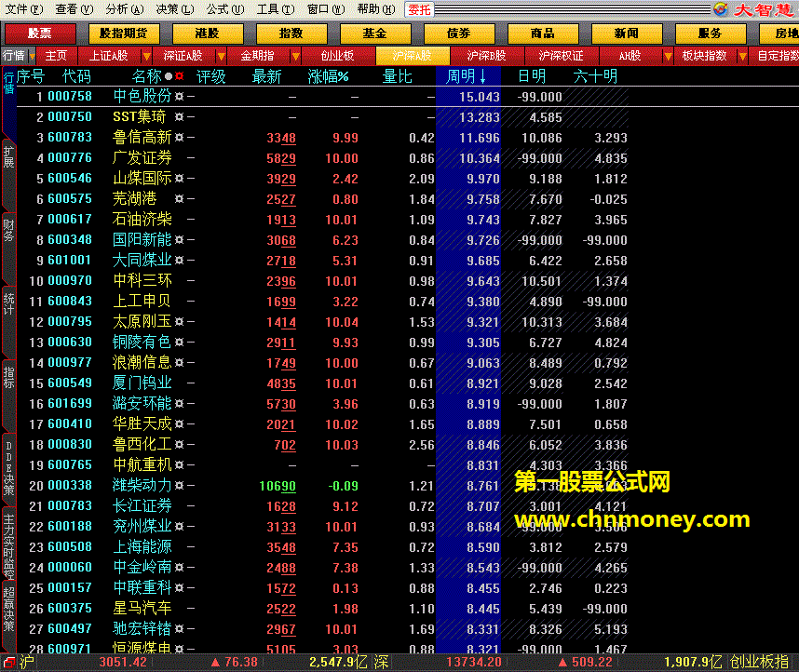Sort by the 周明 column header

coord(467,76)
